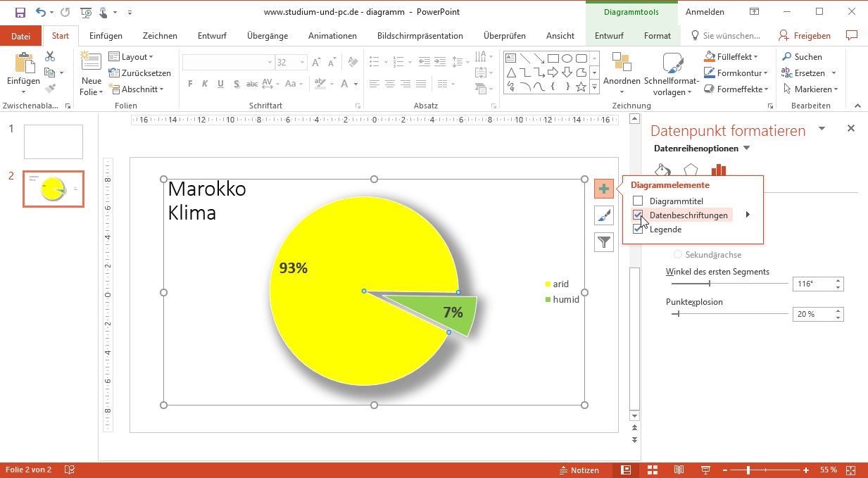Click the Freigeben share button

[x=805, y=36]
